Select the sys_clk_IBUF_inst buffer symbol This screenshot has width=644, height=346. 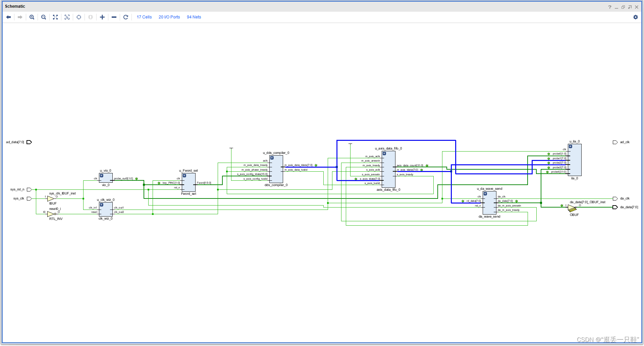(x=50, y=198)
